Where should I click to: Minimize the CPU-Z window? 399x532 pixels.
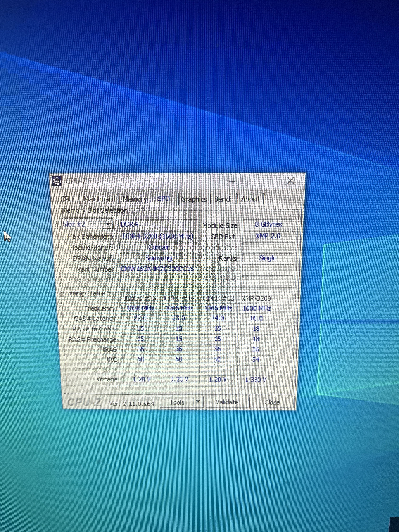point(232,181)
